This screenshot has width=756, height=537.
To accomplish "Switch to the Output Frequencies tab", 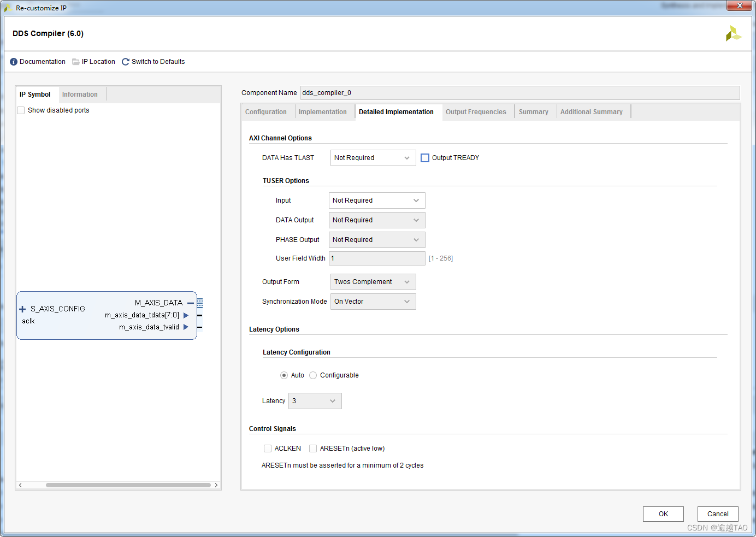I will [476, 112].
